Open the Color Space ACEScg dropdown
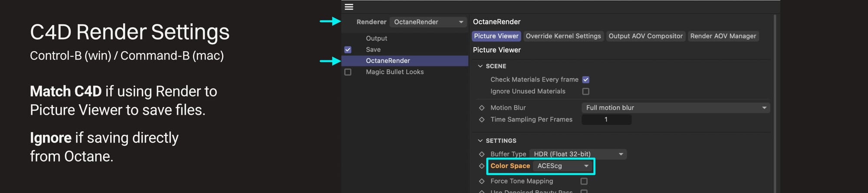868x193 pixels. pyautogui.click(x=563, y=166)
